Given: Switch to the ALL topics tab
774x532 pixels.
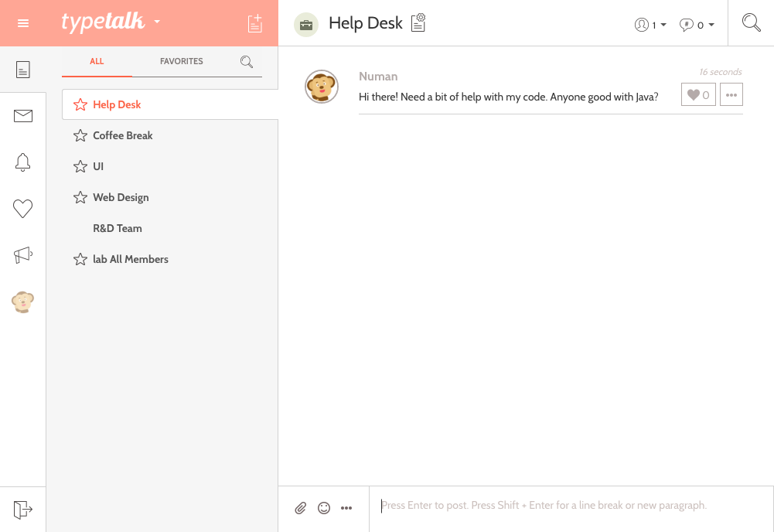Looking at the screenshot, I should point(97,61).
